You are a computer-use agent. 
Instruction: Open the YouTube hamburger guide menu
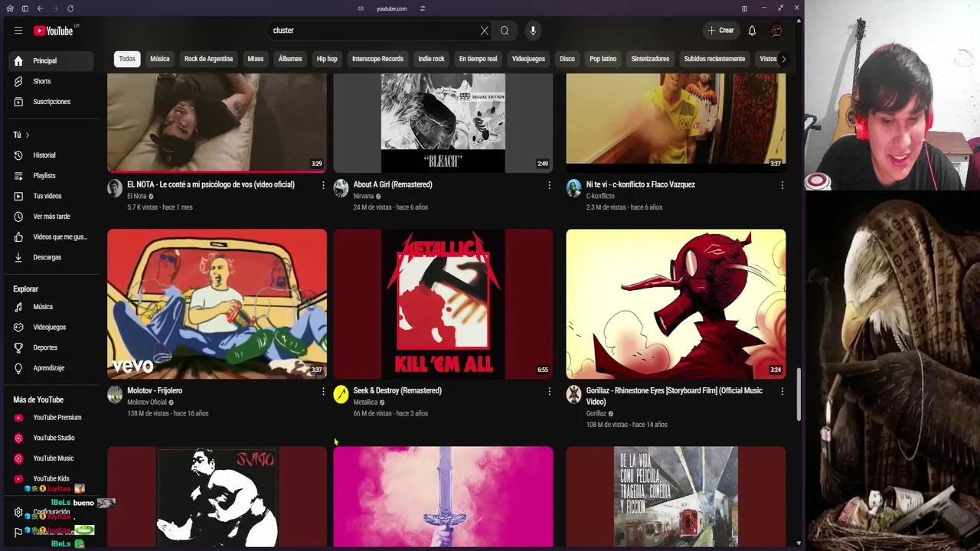tap(18, 31)
